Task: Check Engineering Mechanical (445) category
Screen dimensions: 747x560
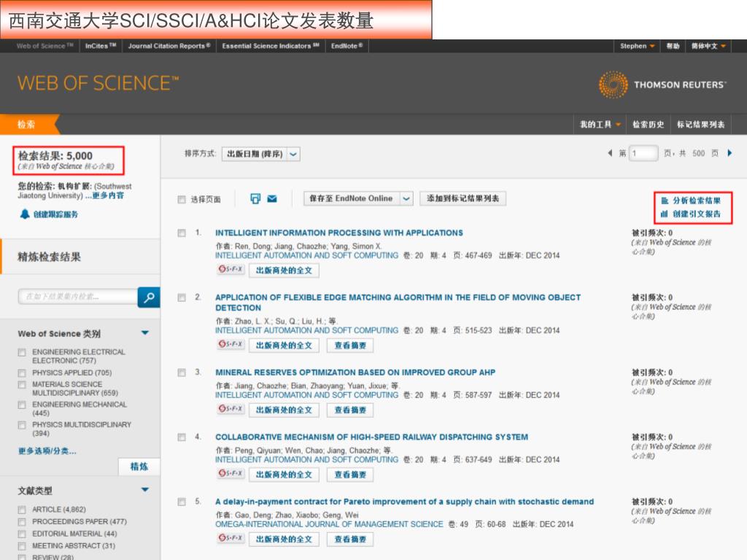Action: click(22, 405)
